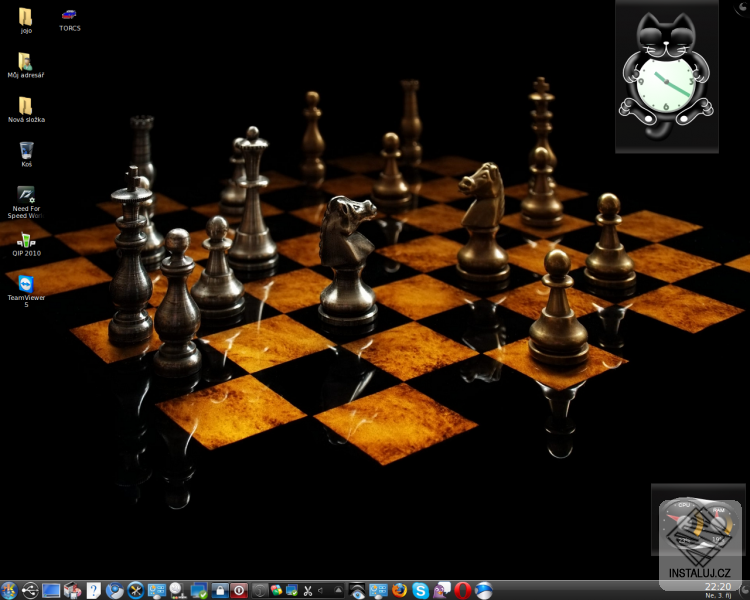The width and height of the screenshot is (750, 600).
Task: Click the network search magnifier icon
Action: coord(177,590)
